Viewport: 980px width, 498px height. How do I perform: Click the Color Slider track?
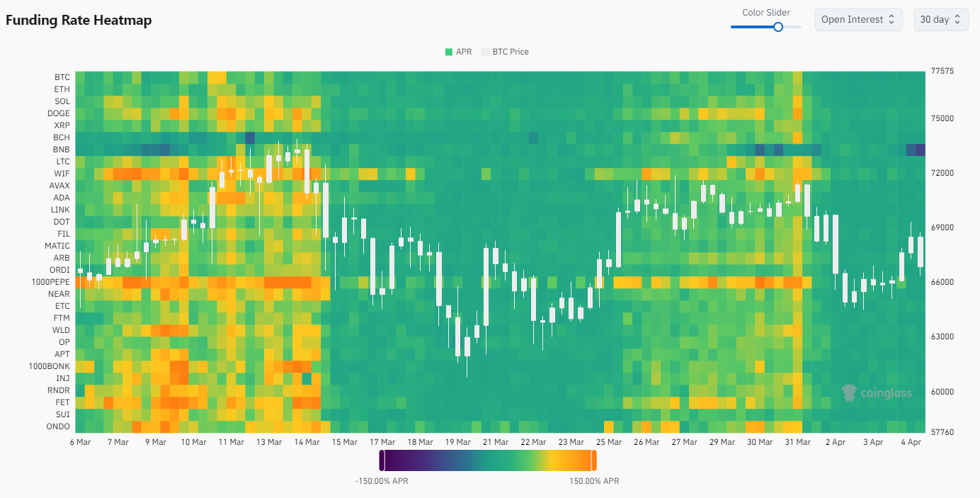click(x=766, y=27)
